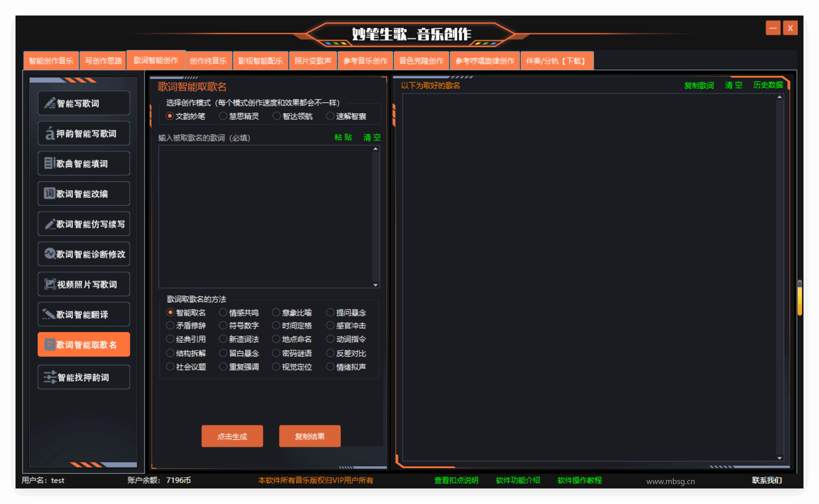Click the pulse icon for 歌词智能诊断修改
819x504 pixels.
click(50, 254)
